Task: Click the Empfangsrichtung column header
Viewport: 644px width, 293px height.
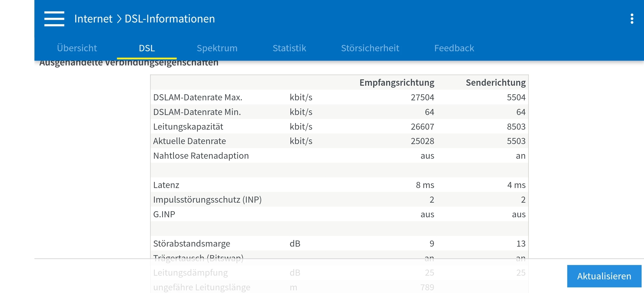Action: point(396,83)
